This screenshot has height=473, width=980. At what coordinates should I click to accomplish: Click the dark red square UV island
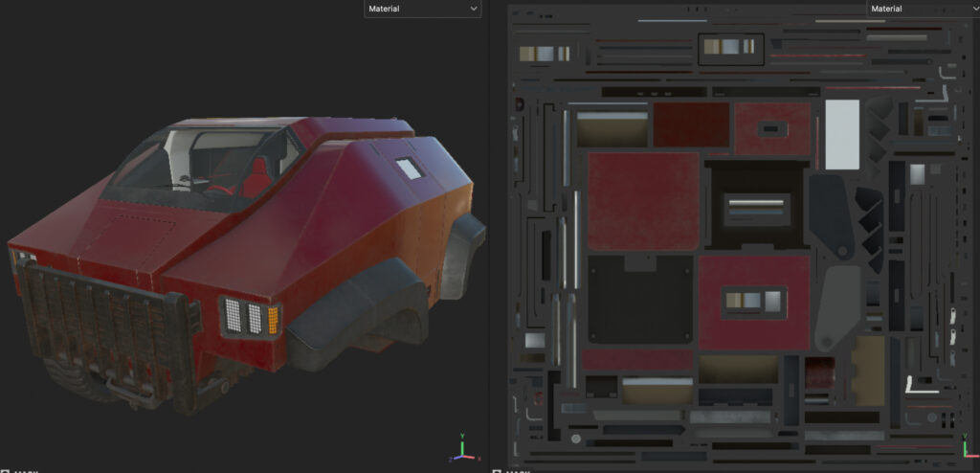[691, 124]
